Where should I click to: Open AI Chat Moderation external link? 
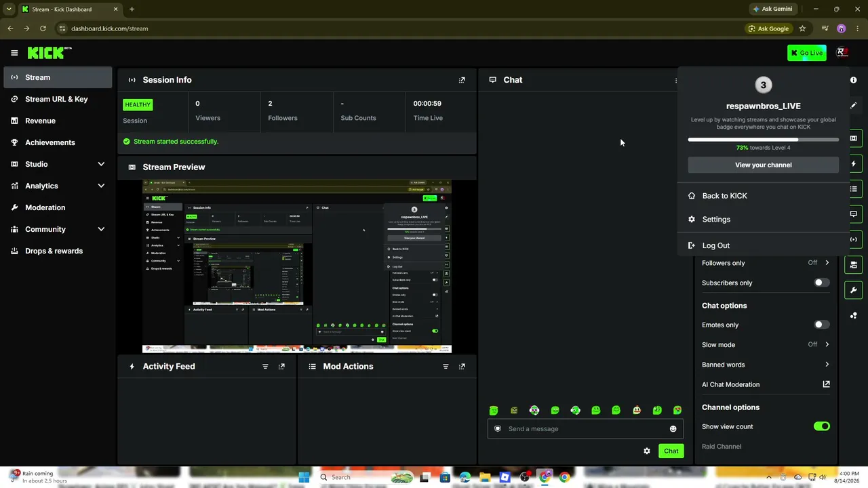pyautogui.click(x=826, y=384)
